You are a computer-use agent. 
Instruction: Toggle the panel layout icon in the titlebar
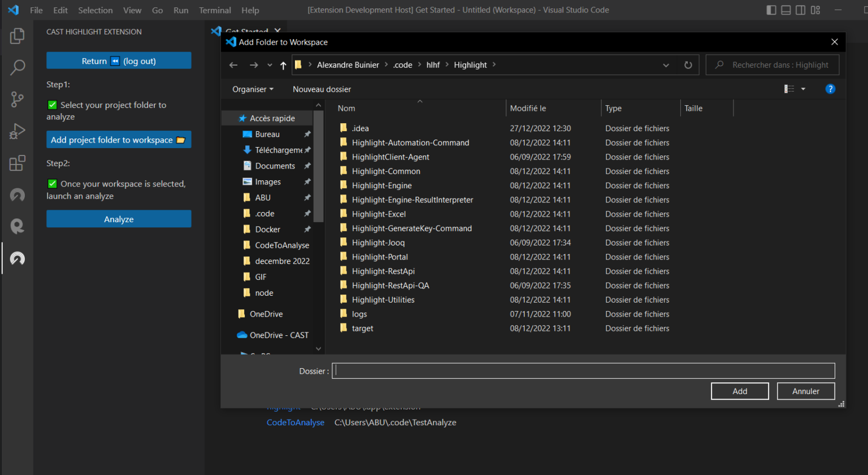pos(785,10)
